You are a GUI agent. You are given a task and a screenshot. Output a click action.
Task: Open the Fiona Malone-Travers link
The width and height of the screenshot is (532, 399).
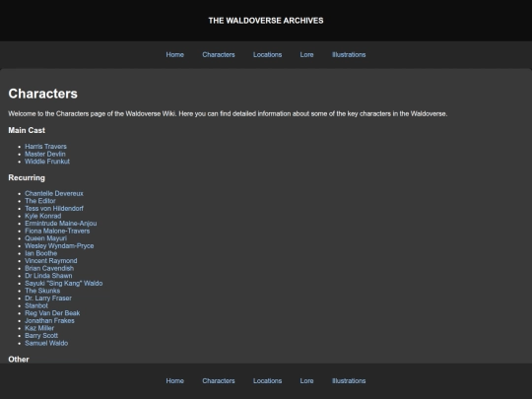[57, 231]
